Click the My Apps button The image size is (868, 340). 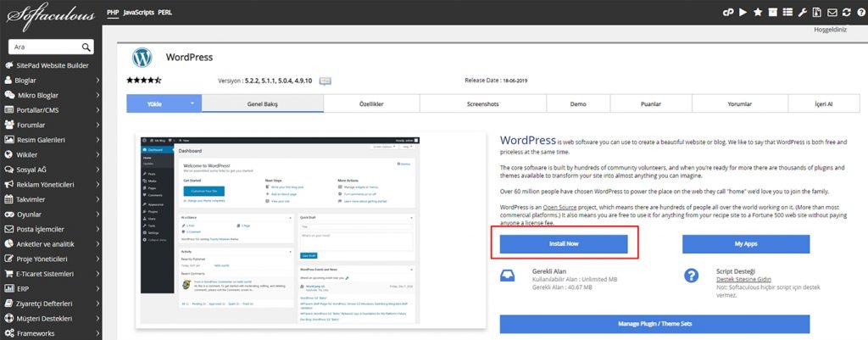[x=746, y=243]
